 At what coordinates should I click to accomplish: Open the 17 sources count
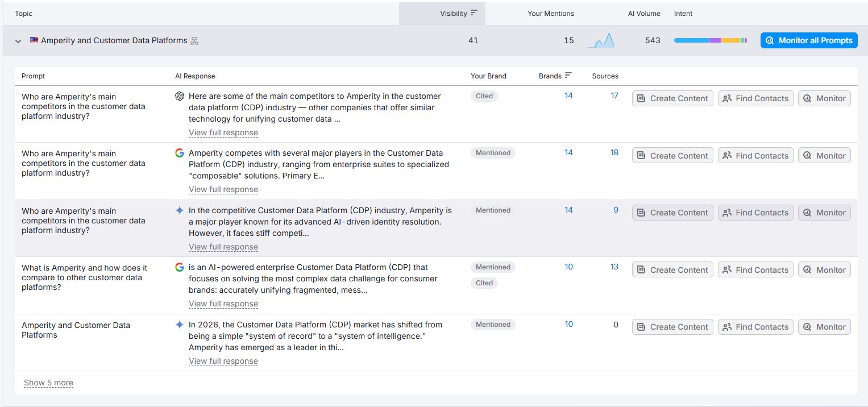tap(614, 95)
